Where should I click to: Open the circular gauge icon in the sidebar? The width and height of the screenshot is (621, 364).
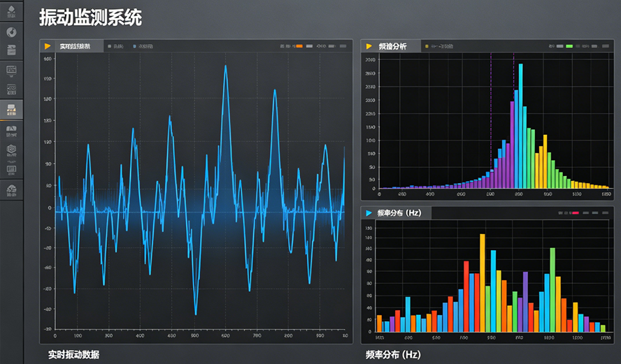pyautogui.click(x=11, y=32)
